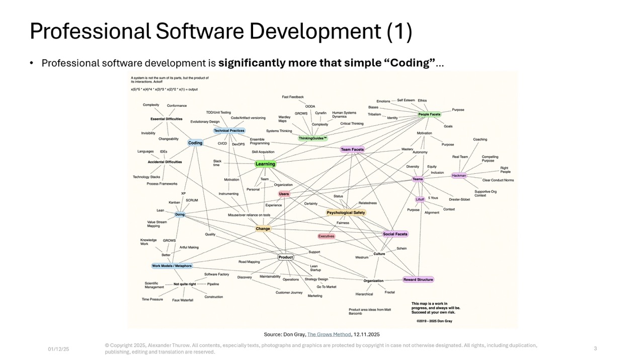Click the Team Facets node
This screenshot has height=362, width=644.
pyautogui.click(x=352, y=150)
